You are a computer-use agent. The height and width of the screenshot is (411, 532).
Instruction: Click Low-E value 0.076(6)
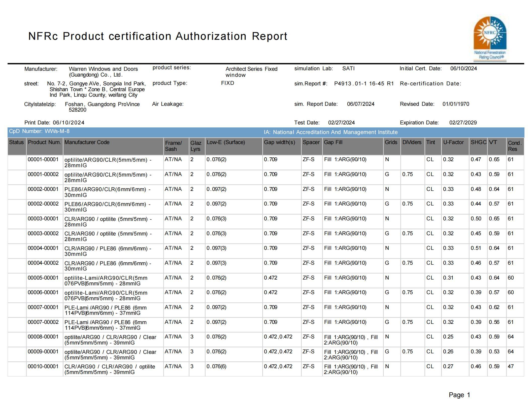216,366
